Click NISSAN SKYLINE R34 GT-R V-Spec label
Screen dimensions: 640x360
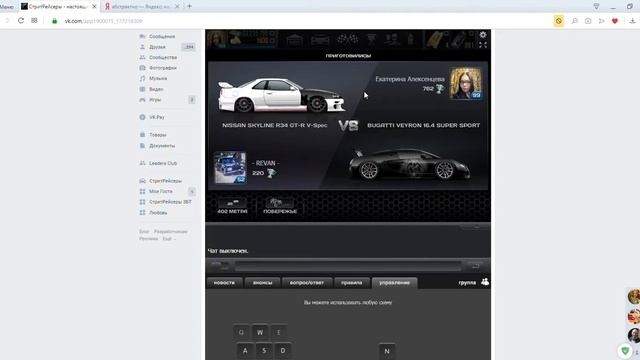pyautogui.click(x=275, y=125)
